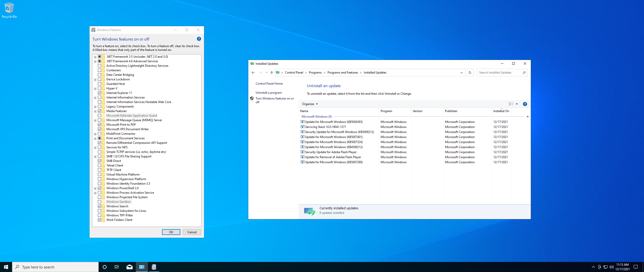Image resolution: width=644 pixels, height=272 pixels.
Task: Expand the Hyper-V node
Action: [95, 89]
